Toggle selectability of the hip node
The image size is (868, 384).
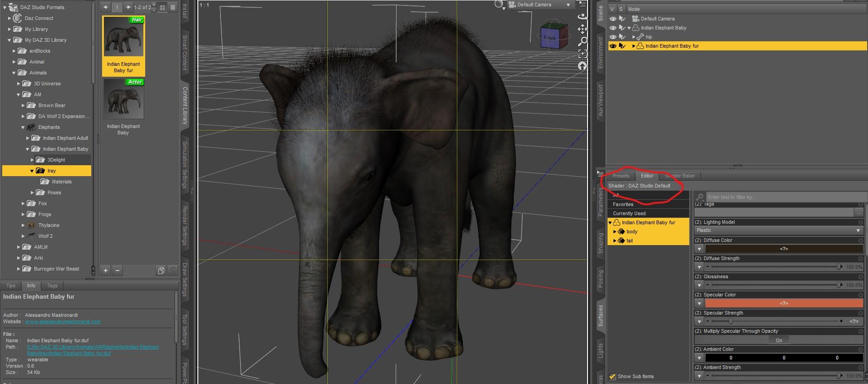(x=622, y=37)
